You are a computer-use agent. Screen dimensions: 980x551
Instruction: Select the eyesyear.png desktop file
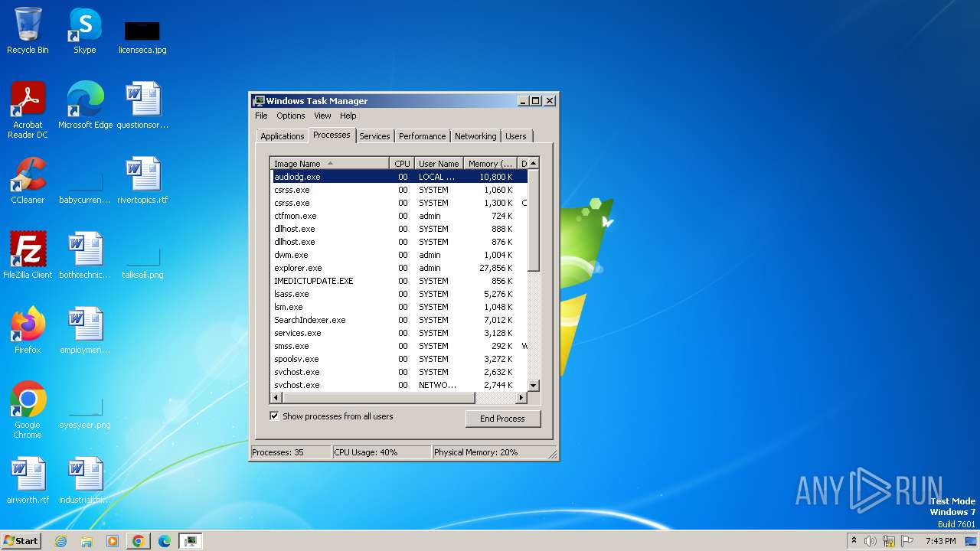click(85, 414)
